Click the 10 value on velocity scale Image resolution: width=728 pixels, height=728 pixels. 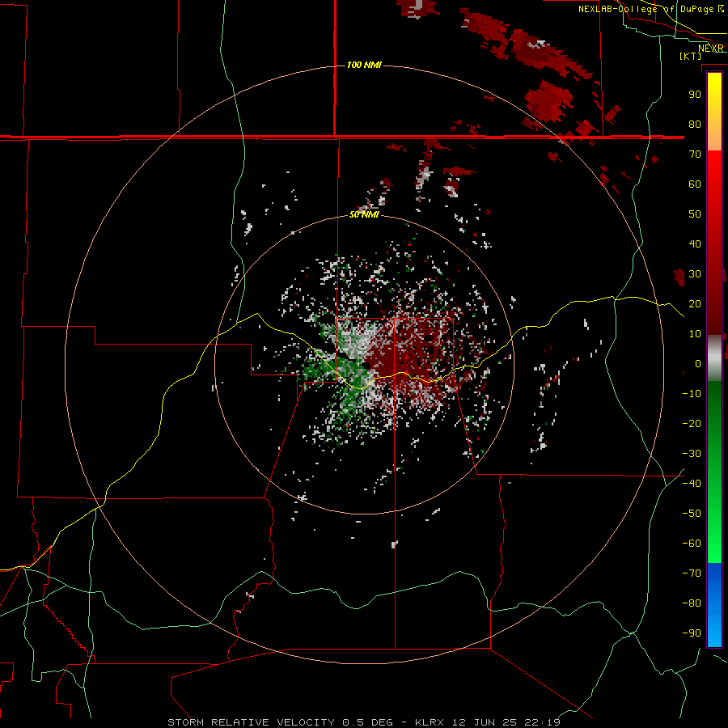click(695, 334)
